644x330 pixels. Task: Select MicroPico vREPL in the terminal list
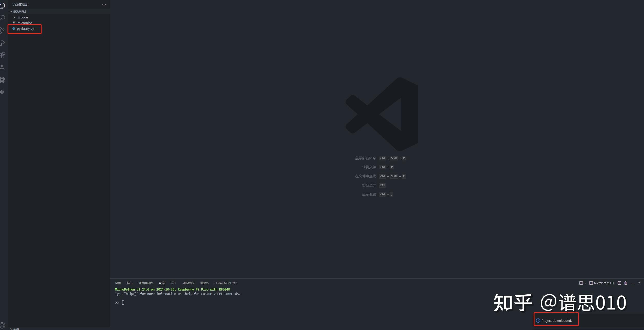[603, 283]
